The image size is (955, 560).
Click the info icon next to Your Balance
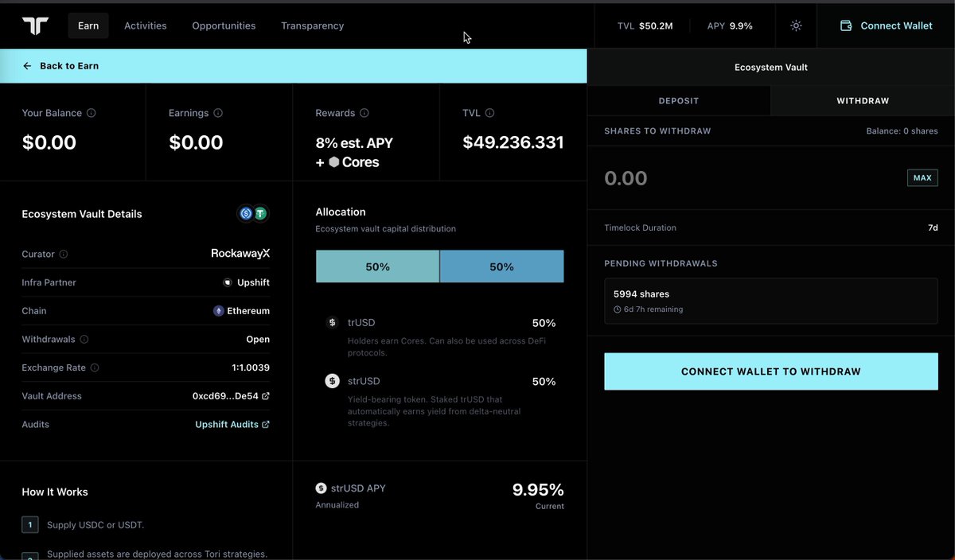(x=91, y=113)
